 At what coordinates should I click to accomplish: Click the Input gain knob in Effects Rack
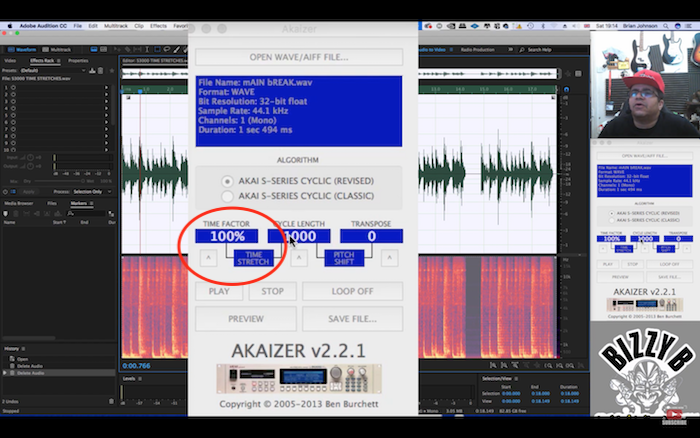(x=30, y=157)
